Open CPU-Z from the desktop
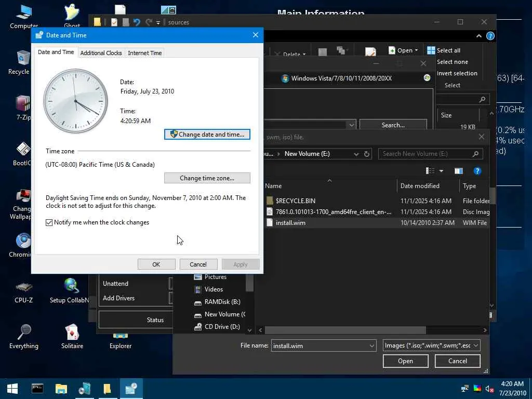This screenshot has height=399, width=532. [23, 292]
